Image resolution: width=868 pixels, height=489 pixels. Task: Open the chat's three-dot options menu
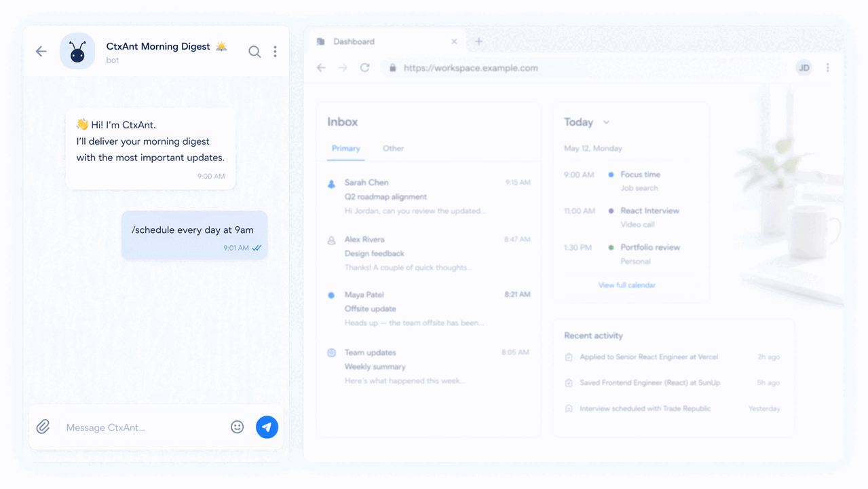click(x=275, y=52)
